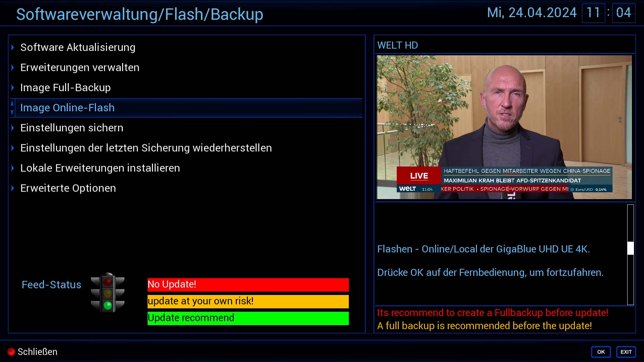Click the EXIT button
This screenshot has height=362, width=644.
coord(626,352)
